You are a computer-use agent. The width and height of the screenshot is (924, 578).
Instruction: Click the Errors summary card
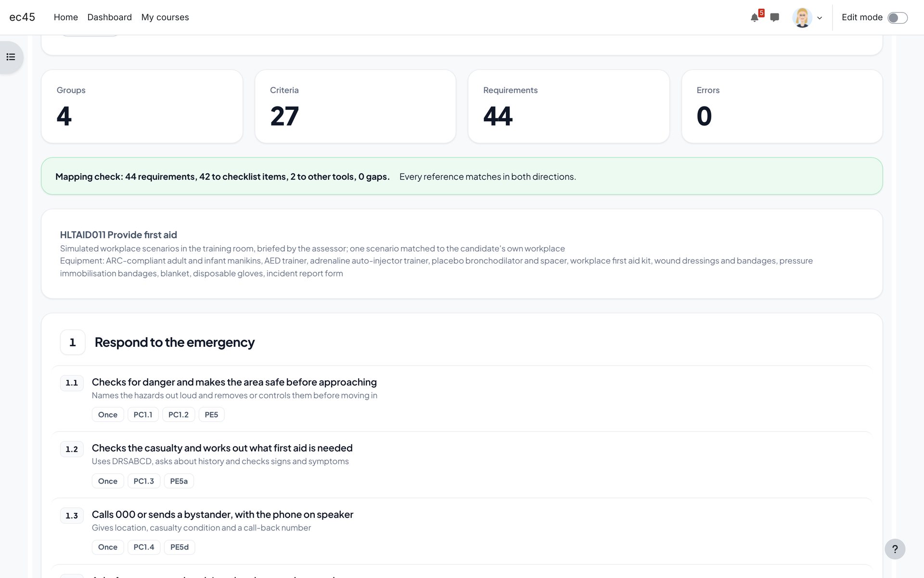(x=782, y=106)
